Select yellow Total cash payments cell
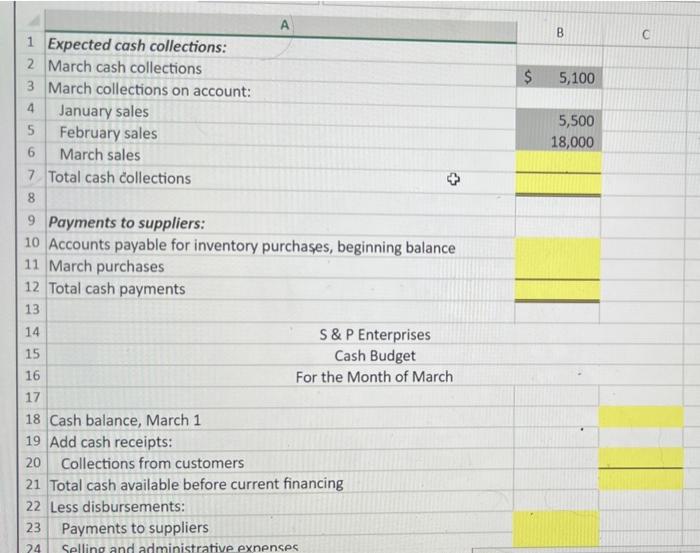The image size is (700, 553). pos(557,291)
